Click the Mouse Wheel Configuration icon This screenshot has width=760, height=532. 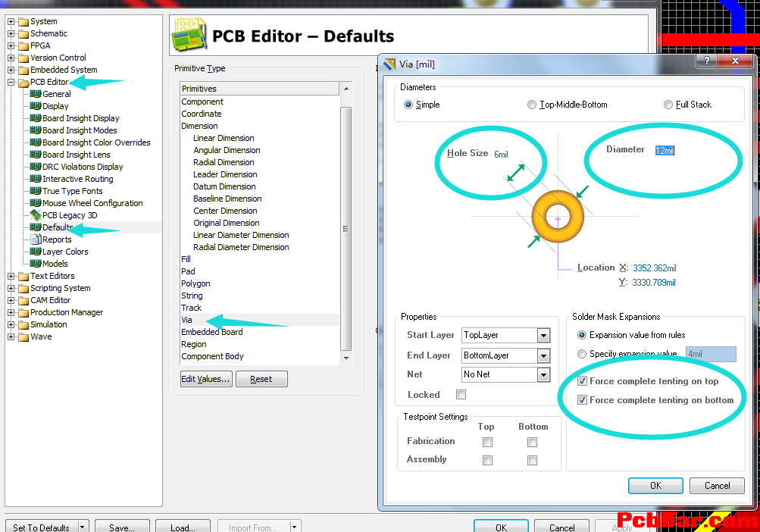36,202
